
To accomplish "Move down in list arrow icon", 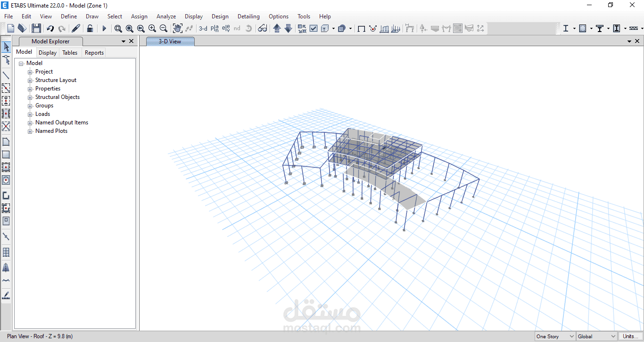I will tap(288, 28).
